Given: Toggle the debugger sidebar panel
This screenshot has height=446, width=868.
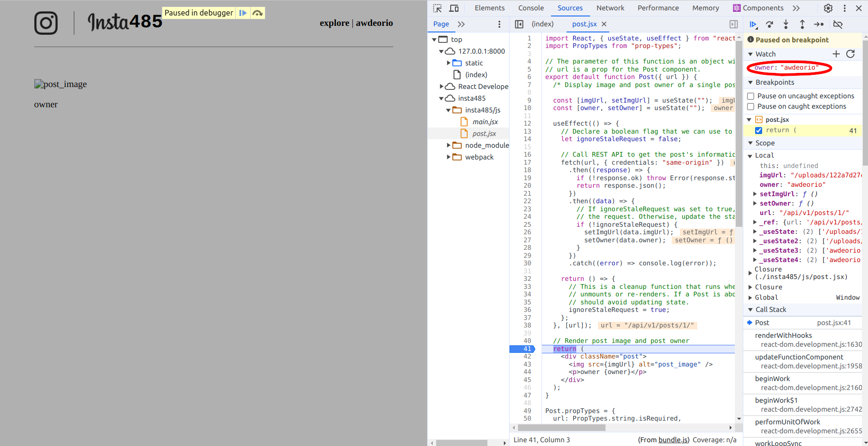Looking at the screenshot, I should [733, 24].
